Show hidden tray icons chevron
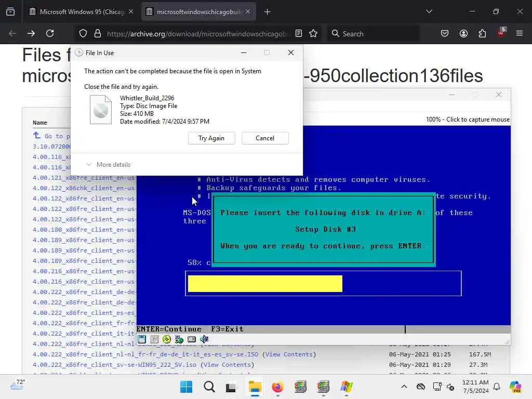 coord(404,387)
